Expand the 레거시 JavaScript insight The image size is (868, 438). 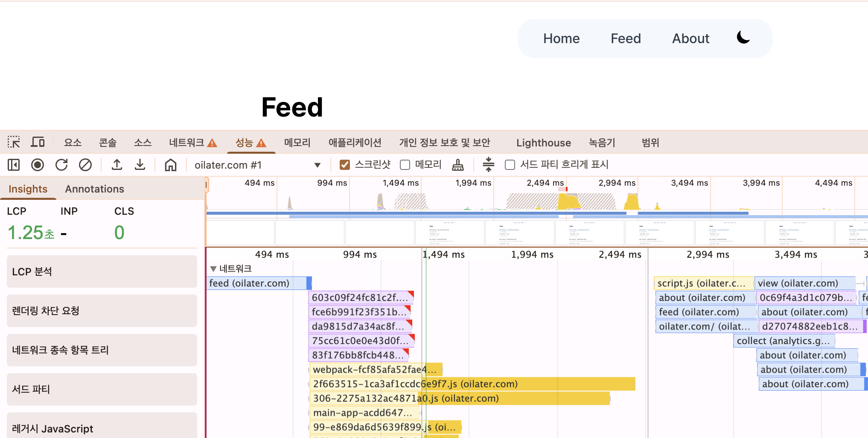(x=102, y=425)
